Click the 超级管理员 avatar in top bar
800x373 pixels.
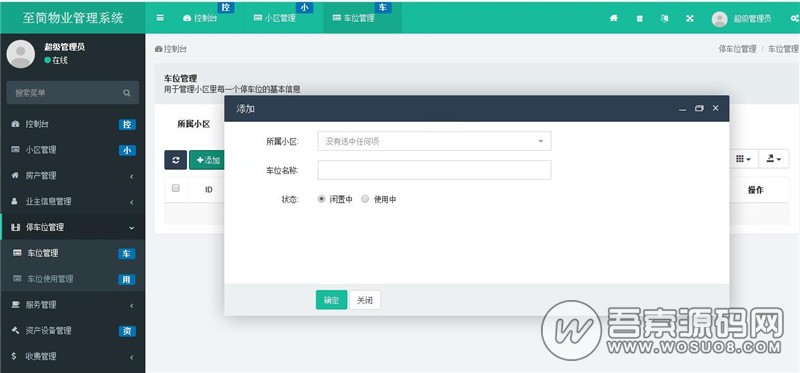719,19
